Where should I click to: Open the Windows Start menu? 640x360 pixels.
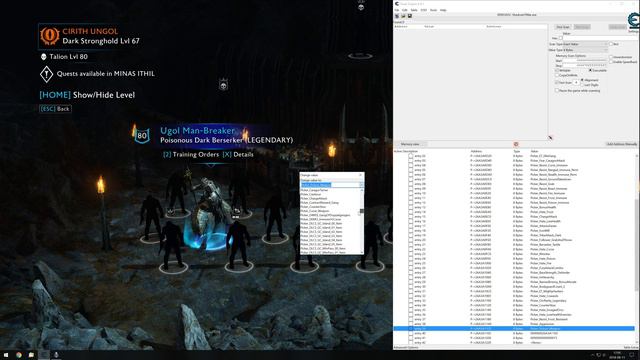point(6,355)
